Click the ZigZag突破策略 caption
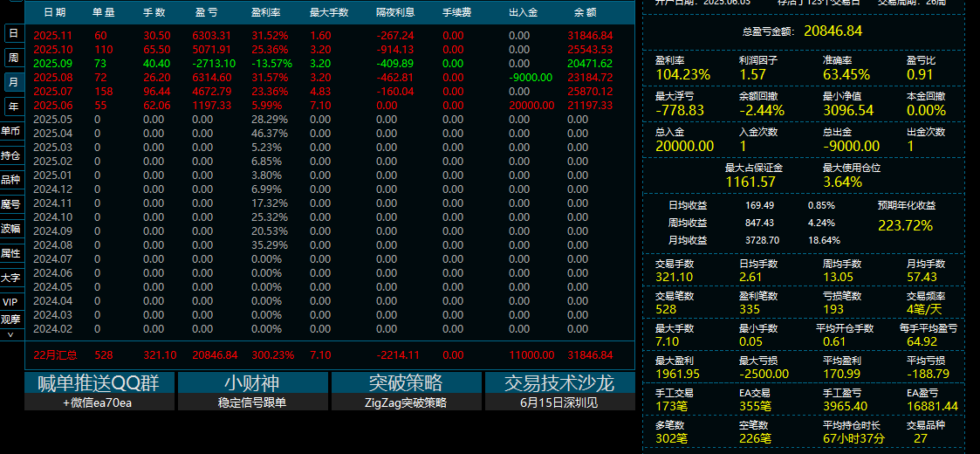 [x=407, y=402]
